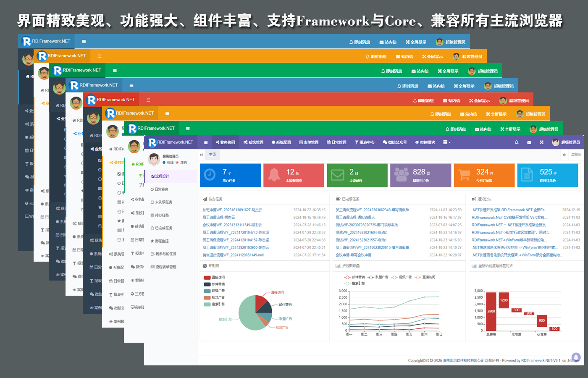Screen dimensions: 588x378
Task: Click the 刷新 refresh icon
Action: (x=576, y=155)
